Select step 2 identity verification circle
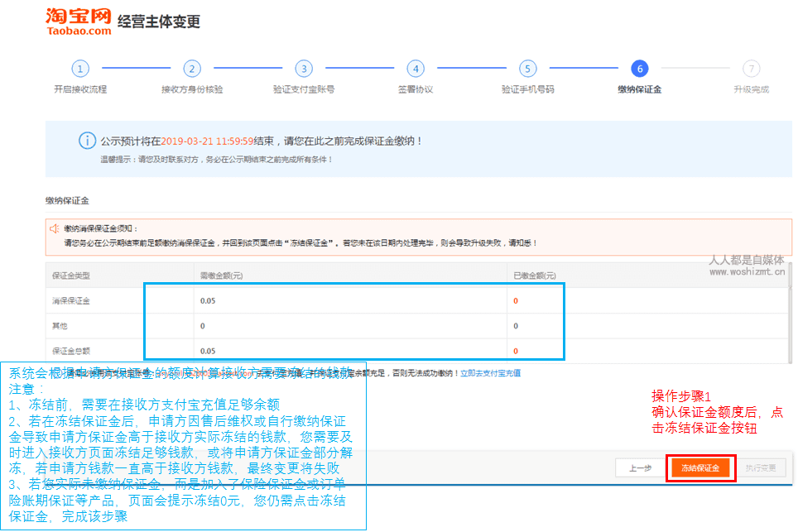Image resolution: width=798 pixels, height=532 pixels. [192, 69]
